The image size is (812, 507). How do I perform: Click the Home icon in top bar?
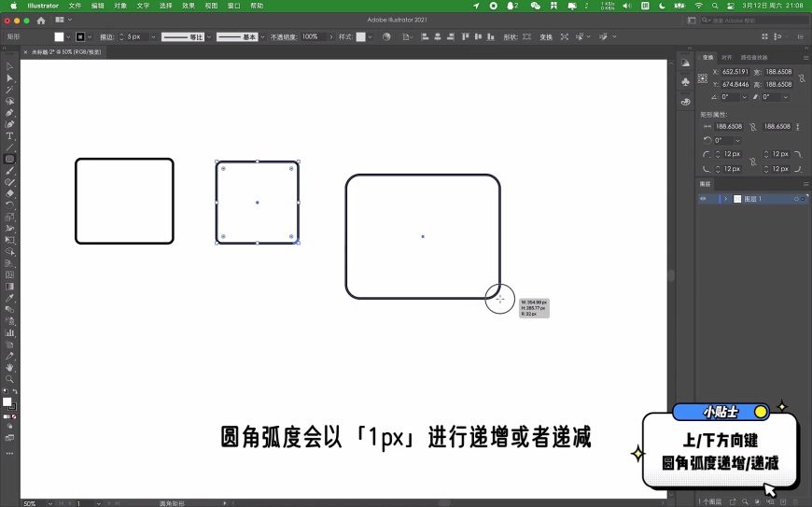(x=41, y=21)
